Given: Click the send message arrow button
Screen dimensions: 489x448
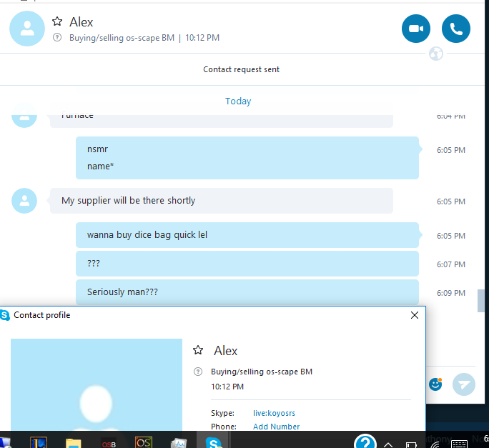Looking at the screenshot, I should click(x=464, y=384).
